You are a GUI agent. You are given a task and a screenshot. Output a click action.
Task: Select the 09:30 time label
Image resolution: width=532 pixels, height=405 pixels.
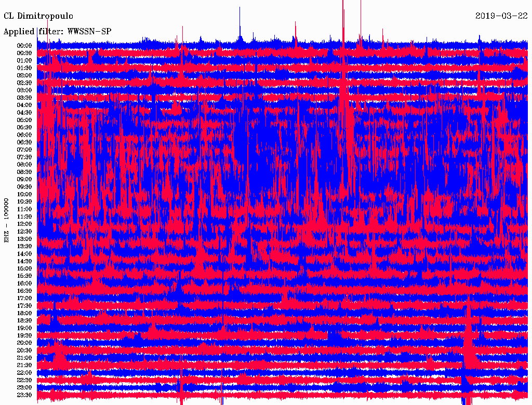pyautogui.click(x=24, y=187)
